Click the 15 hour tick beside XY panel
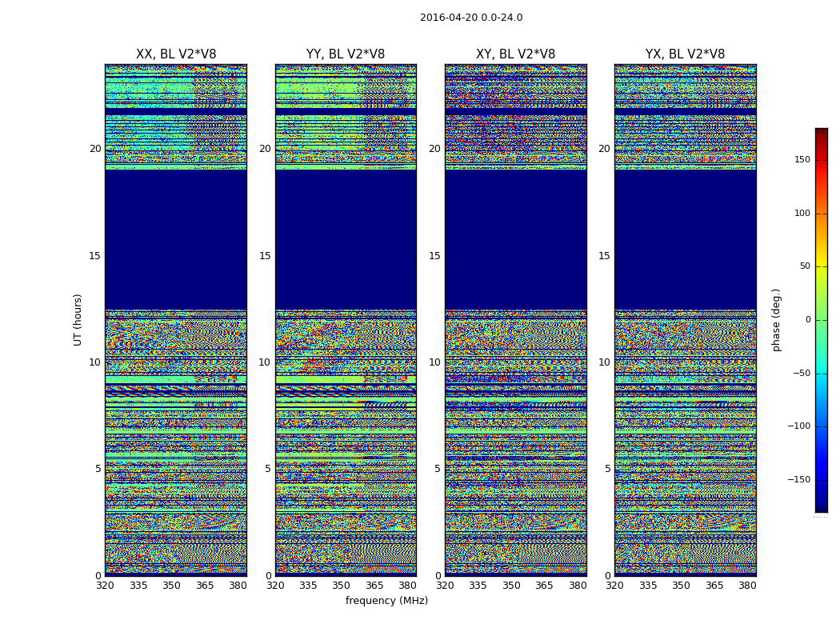The width and height of the screenshot is (840, 640). point(434,256)
